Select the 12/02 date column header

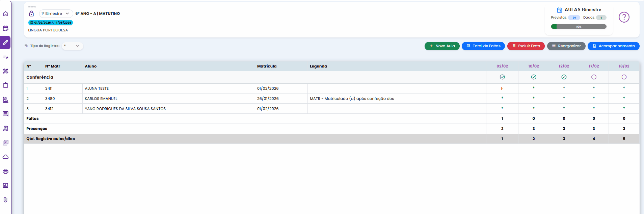pyautogui.click(x=564, y=66)
